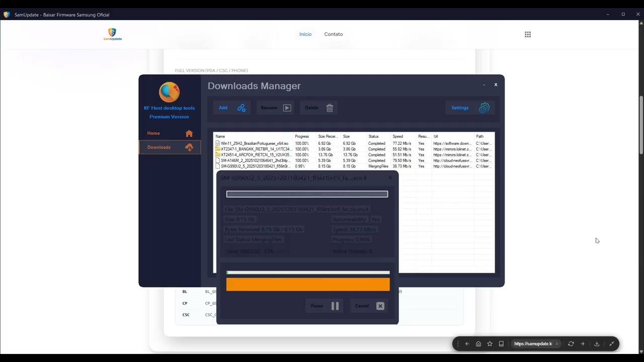Select the SM-G990U2_5_20251203180421 download row
The height and width of the screenshot is (362, 644).
coord(354,166)
